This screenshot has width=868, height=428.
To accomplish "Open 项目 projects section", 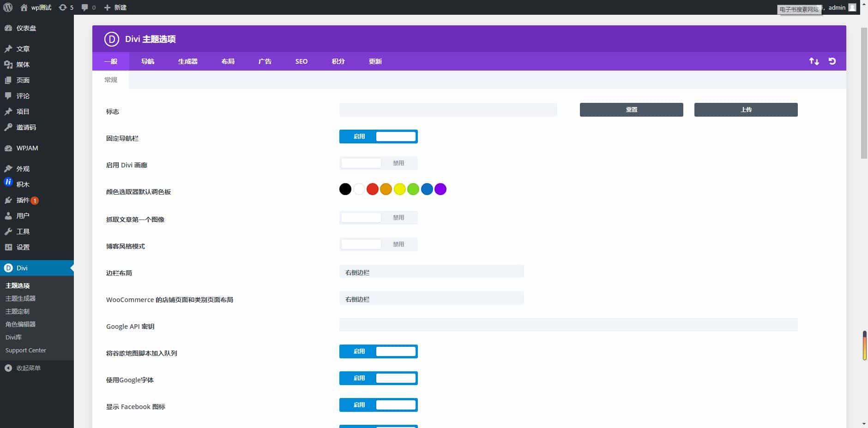I will coord(37,112).
